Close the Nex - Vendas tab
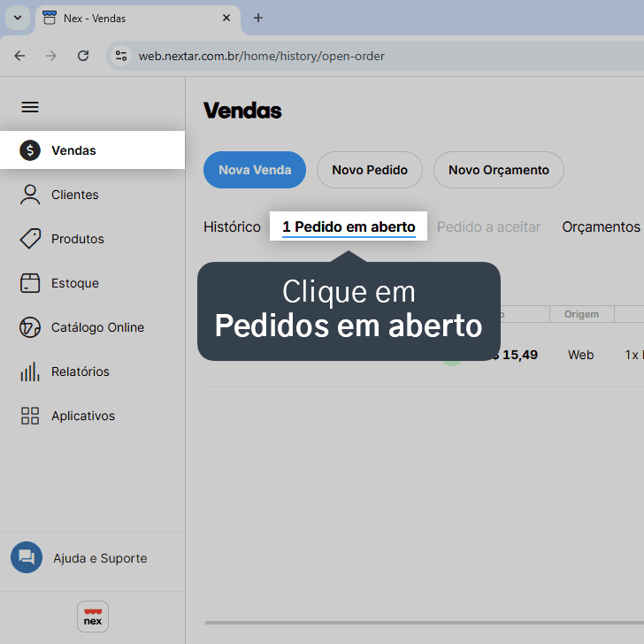 point(226,18)
